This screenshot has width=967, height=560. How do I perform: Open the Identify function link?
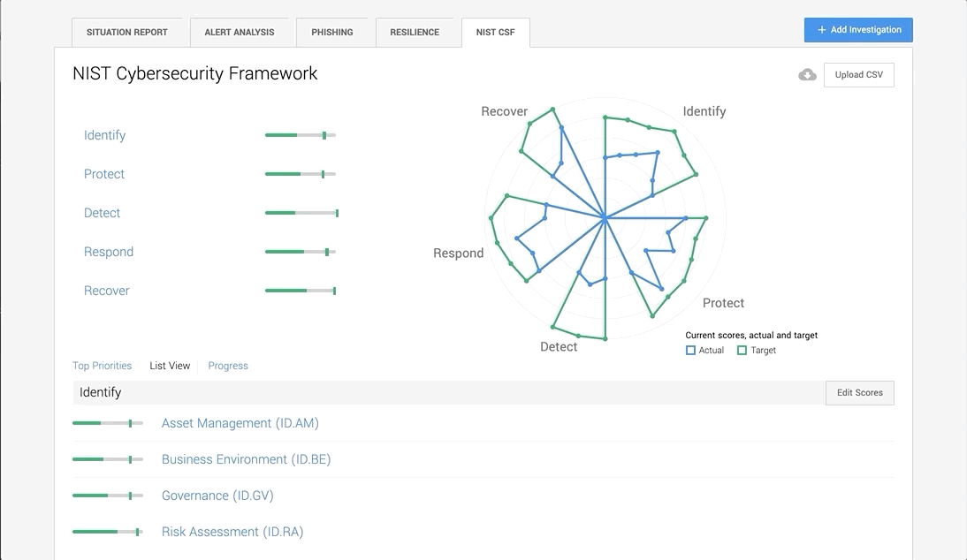105,135
